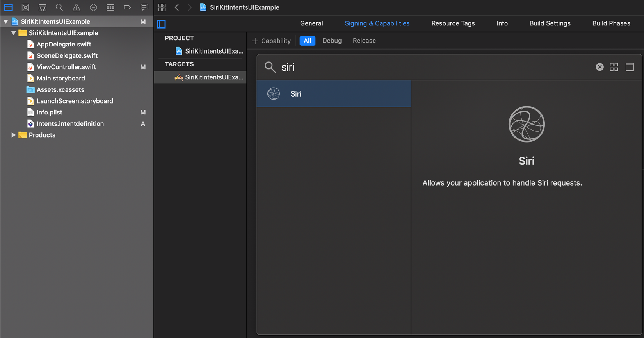This screenshot has height=338, width=644.
Task: Click the search magnifier in capability library
Action: pos(270,67)
